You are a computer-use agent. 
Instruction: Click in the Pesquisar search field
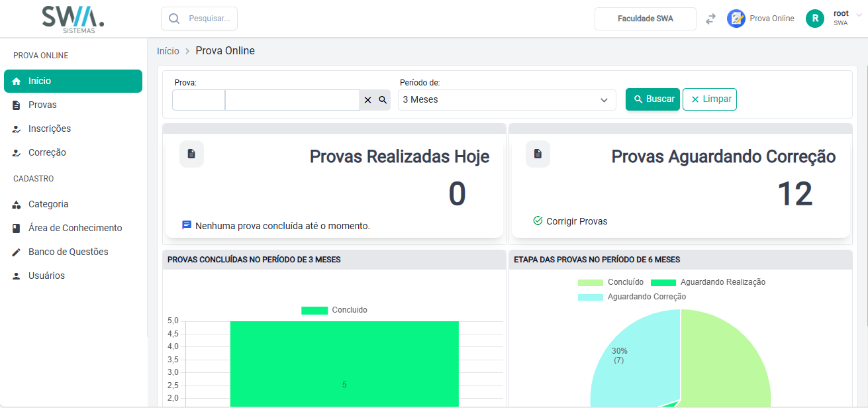199,19
